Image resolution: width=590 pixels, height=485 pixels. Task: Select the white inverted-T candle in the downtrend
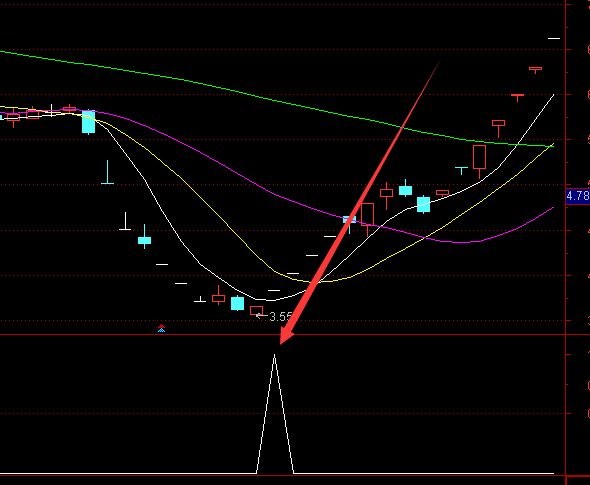(125, 221)
